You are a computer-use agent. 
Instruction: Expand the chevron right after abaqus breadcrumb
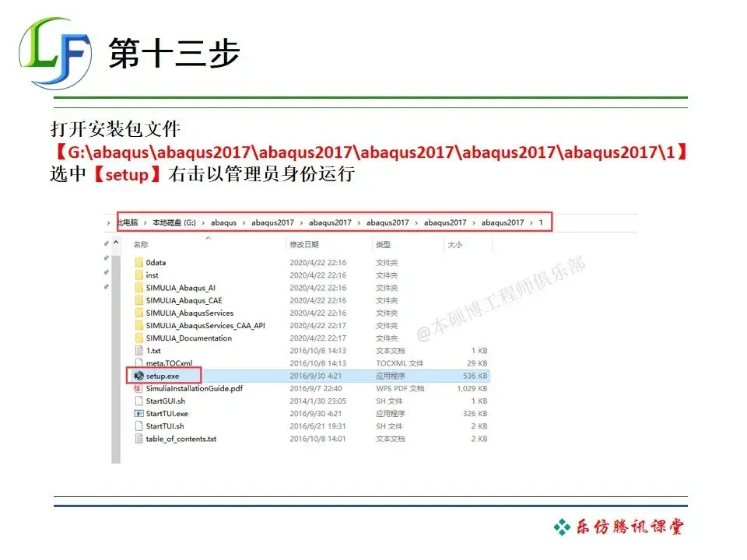click(244, 222)
